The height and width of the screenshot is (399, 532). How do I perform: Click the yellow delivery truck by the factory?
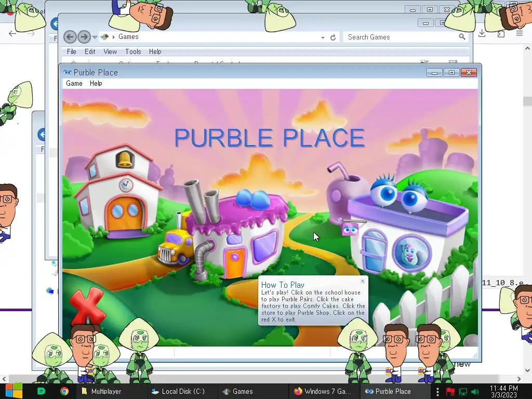click(x=176, y=247)
